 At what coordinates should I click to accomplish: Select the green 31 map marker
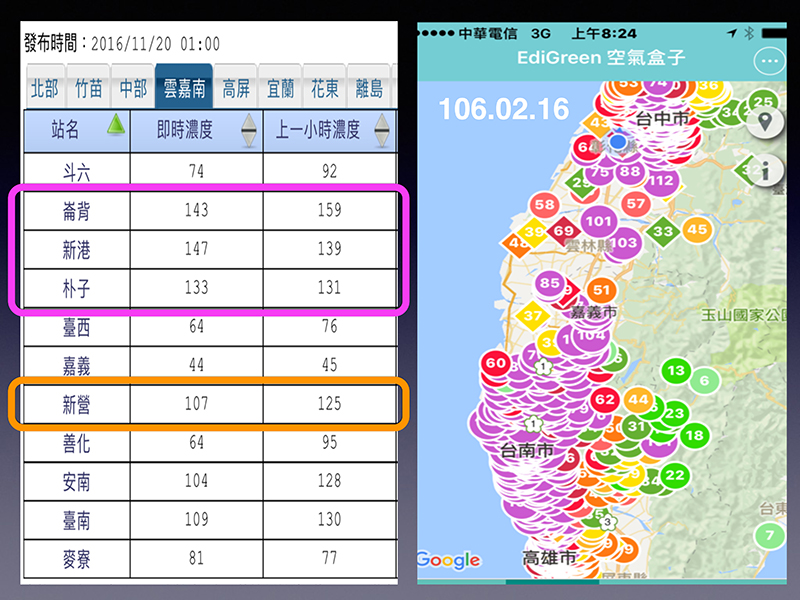pos(636,426)
